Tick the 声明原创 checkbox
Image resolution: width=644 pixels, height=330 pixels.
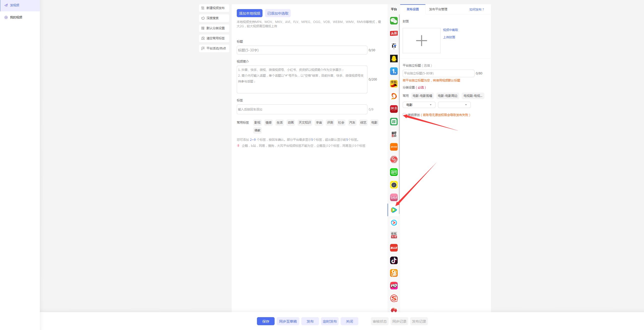tap(404, 115)
